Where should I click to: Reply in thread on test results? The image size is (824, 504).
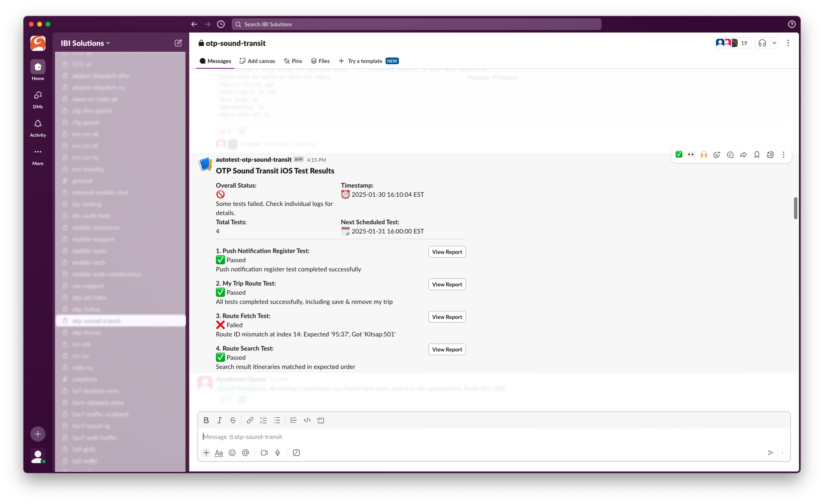point(730,155)
